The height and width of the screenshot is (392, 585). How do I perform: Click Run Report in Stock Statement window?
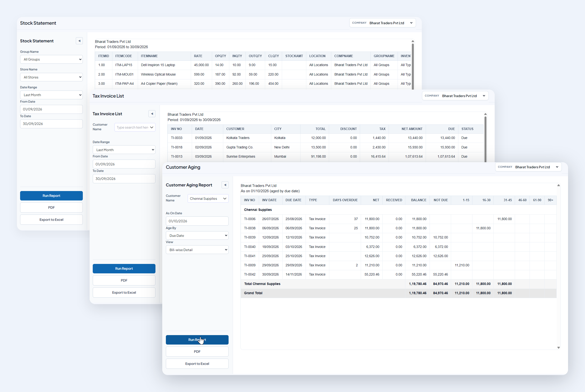pos(51,196)
